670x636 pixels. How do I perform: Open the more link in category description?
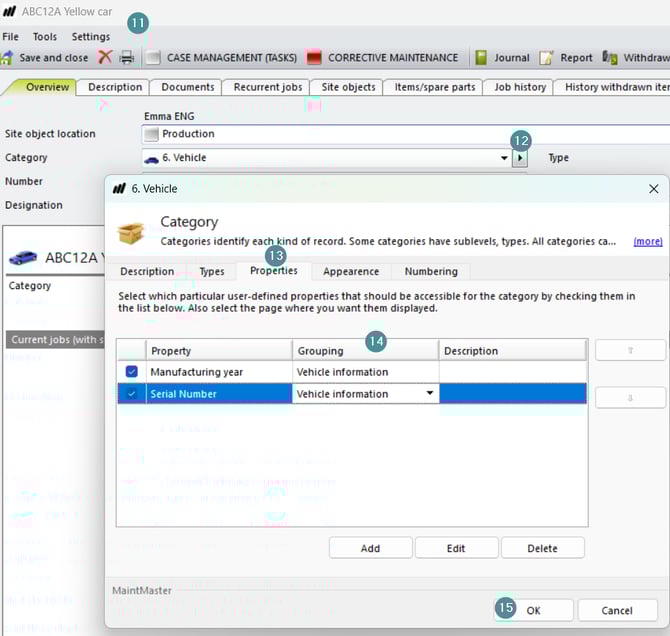tap(647, 241)
